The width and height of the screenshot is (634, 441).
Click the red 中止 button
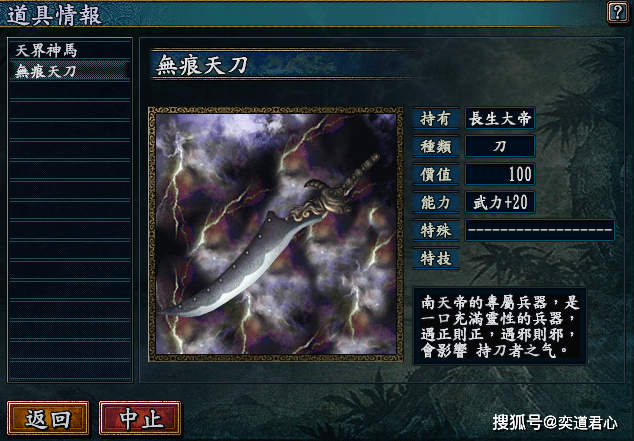pyautogui.click(x=140, y=418)
